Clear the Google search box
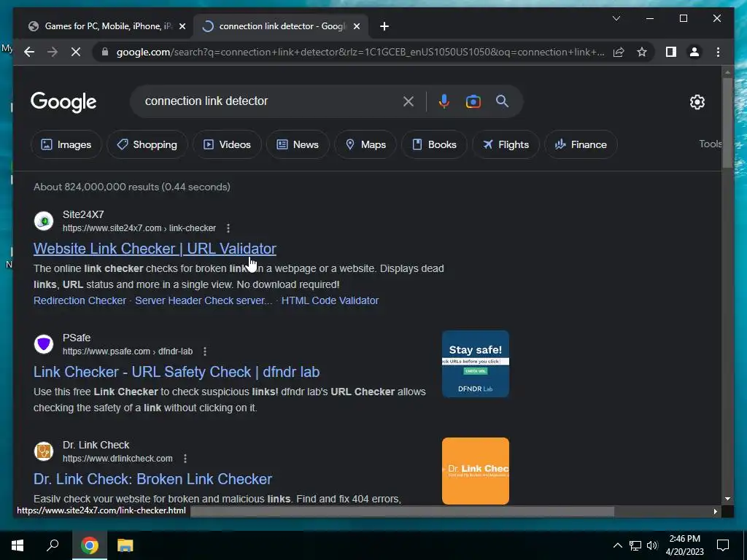This screenshot has width=747, height=560. (409, 101)
